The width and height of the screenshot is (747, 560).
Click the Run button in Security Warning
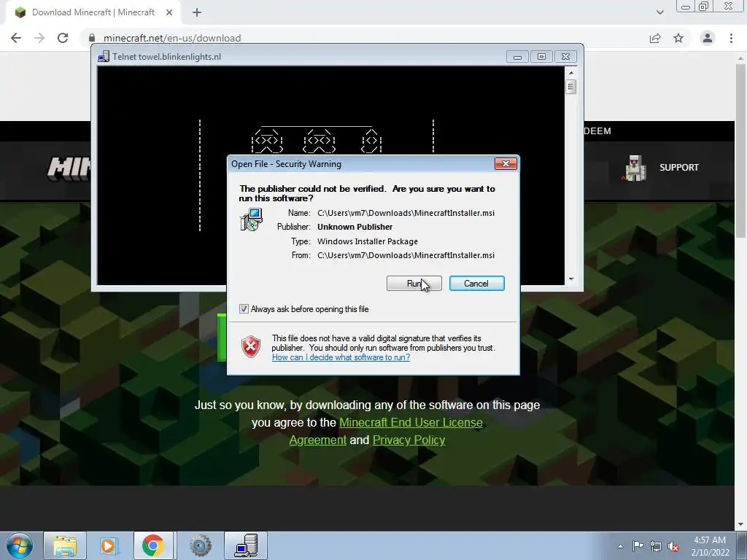[414, 284]
